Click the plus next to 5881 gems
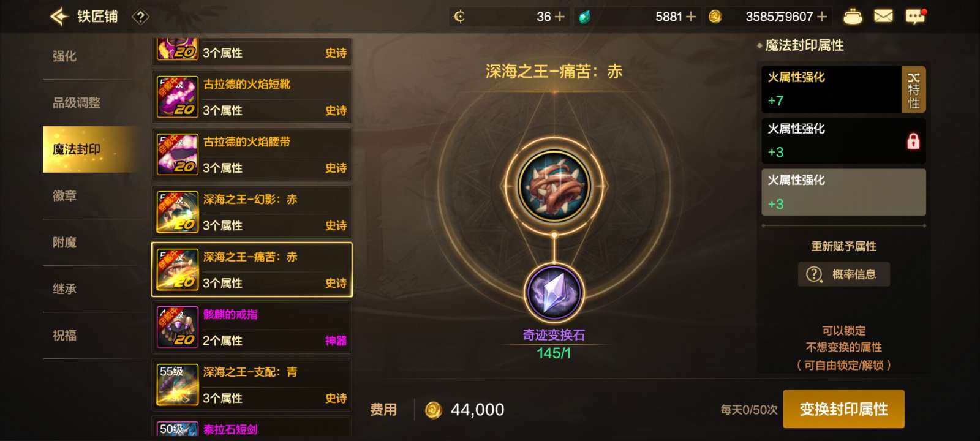Viewport: 980px width, 441px height. 690,17
